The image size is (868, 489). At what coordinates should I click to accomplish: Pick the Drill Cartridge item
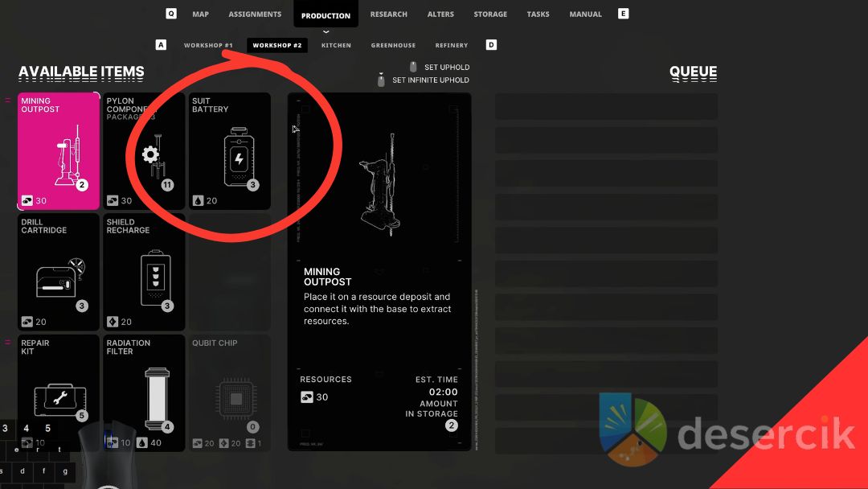59,272
